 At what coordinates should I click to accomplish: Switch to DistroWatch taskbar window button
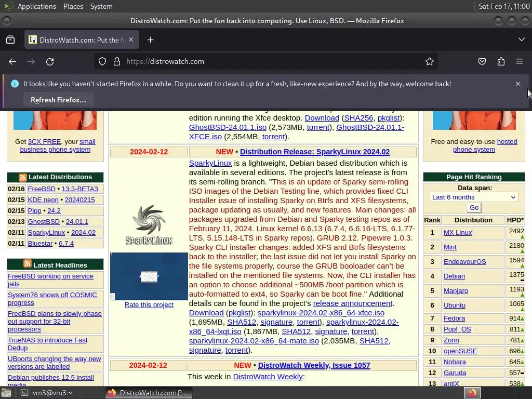149,393
